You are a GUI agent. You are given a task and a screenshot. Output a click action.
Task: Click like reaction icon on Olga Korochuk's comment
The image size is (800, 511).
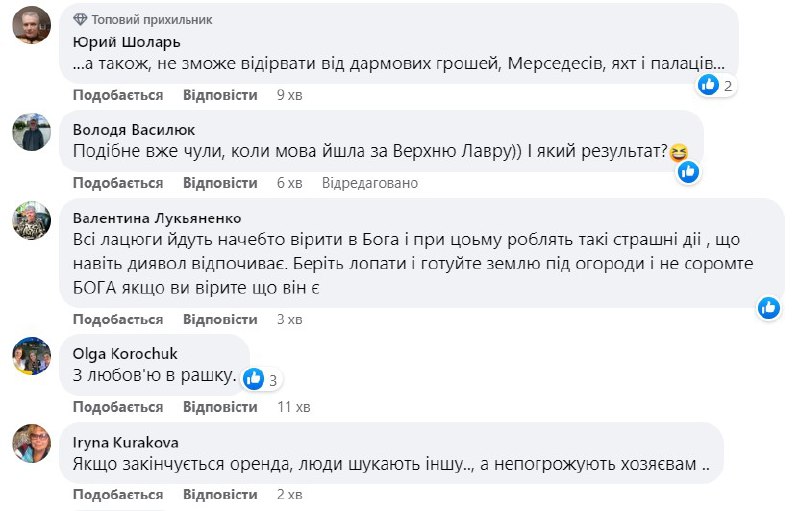point(254,378)
